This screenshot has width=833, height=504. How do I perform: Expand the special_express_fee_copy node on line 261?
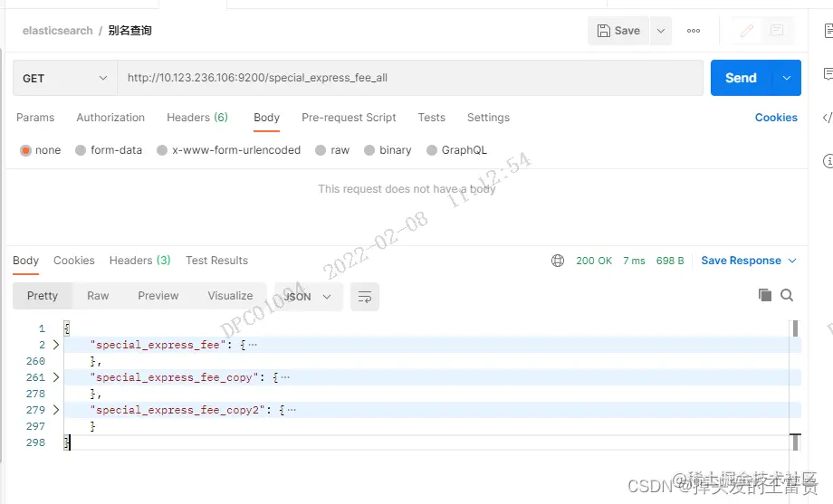56,377
